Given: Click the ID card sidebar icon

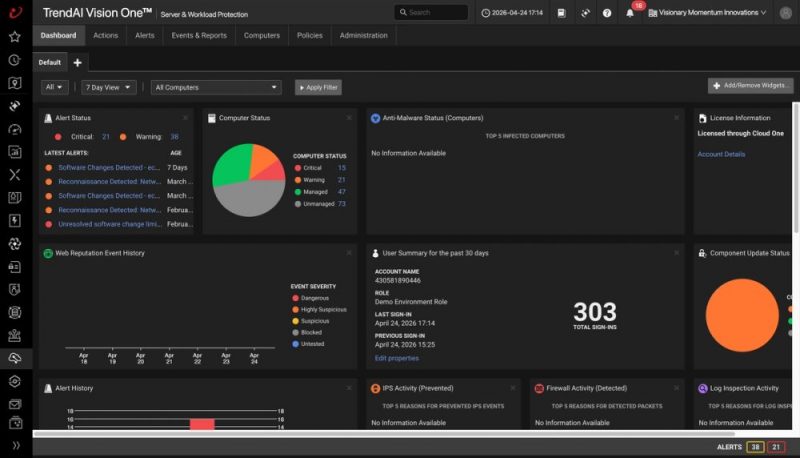Looking at the screenshot, I should pyautogui.click(x=15, y=266).
